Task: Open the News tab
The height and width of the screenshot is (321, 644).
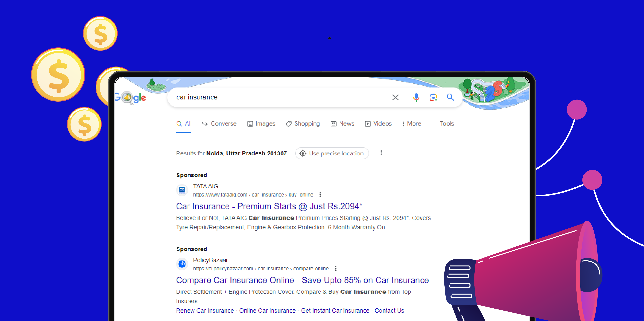Action: 342,124
